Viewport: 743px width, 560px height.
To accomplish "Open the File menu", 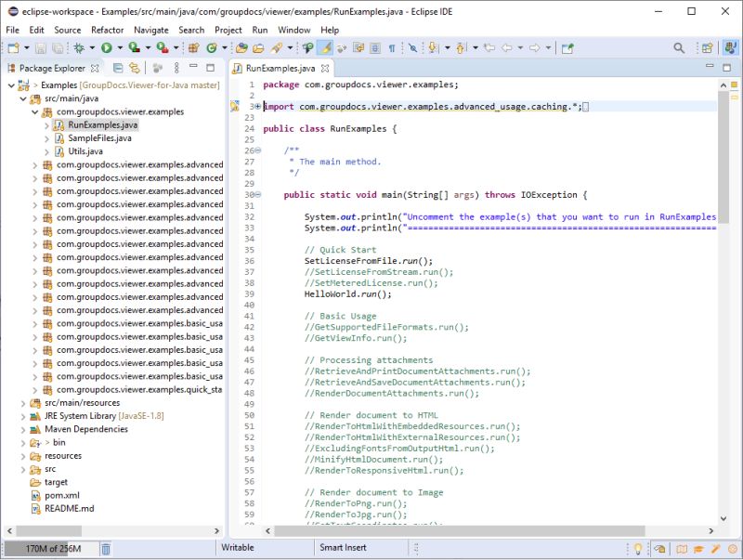I will (x=12, y=30).
